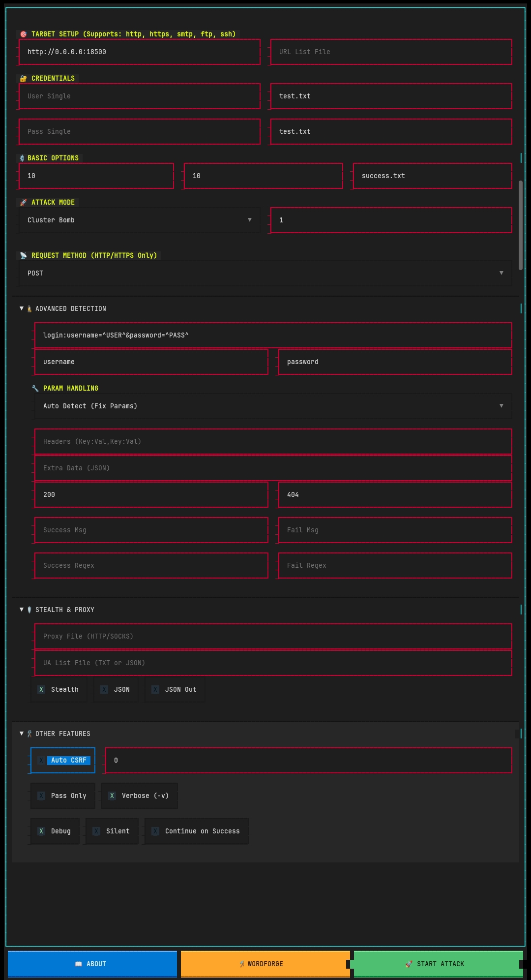This screenshot has width=531, height=980.
Task: Click the Pass Single input field
Action: (140, 131)
